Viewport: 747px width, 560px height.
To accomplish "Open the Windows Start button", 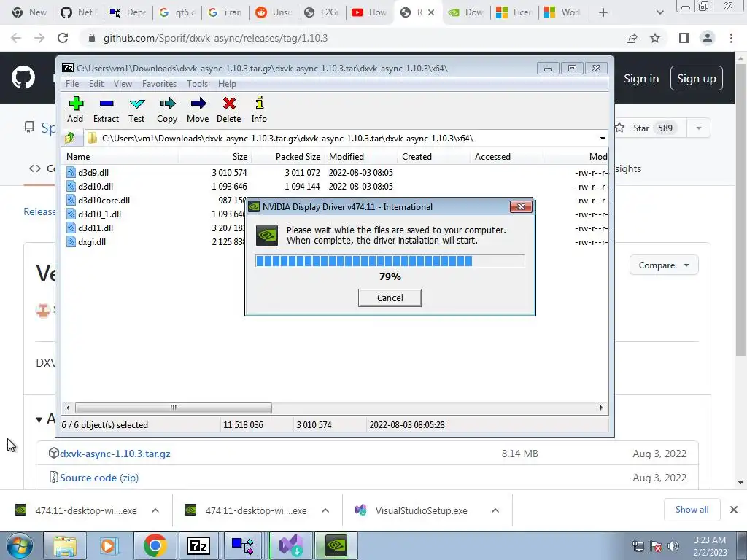I will tap(19, 545).
